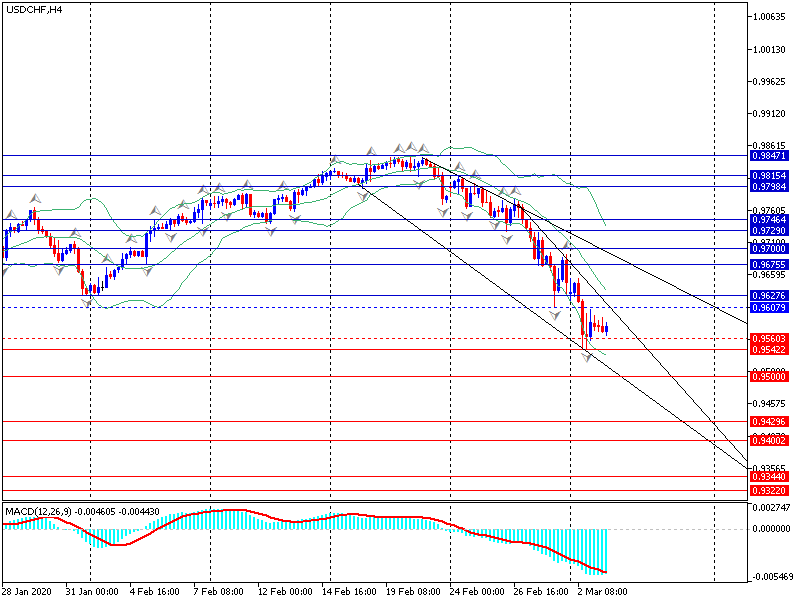Screen dimensions: 800x600
Task: Select the 0.98471 blue price label
Action: (x=769, y=156)
